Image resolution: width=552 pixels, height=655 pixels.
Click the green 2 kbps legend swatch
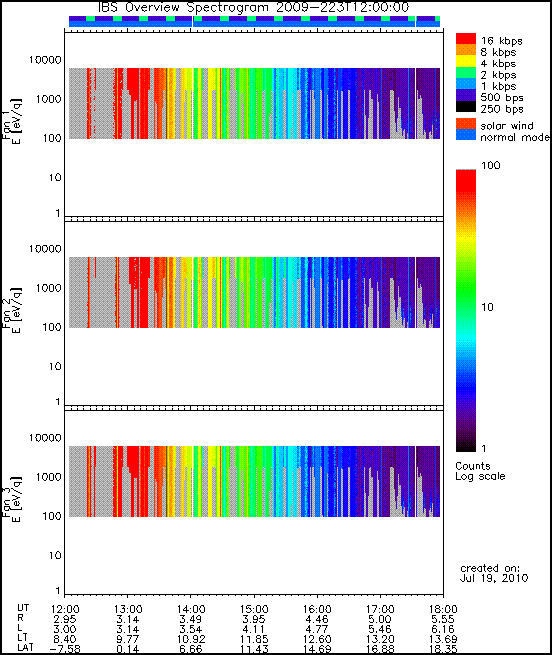(466, 74)
